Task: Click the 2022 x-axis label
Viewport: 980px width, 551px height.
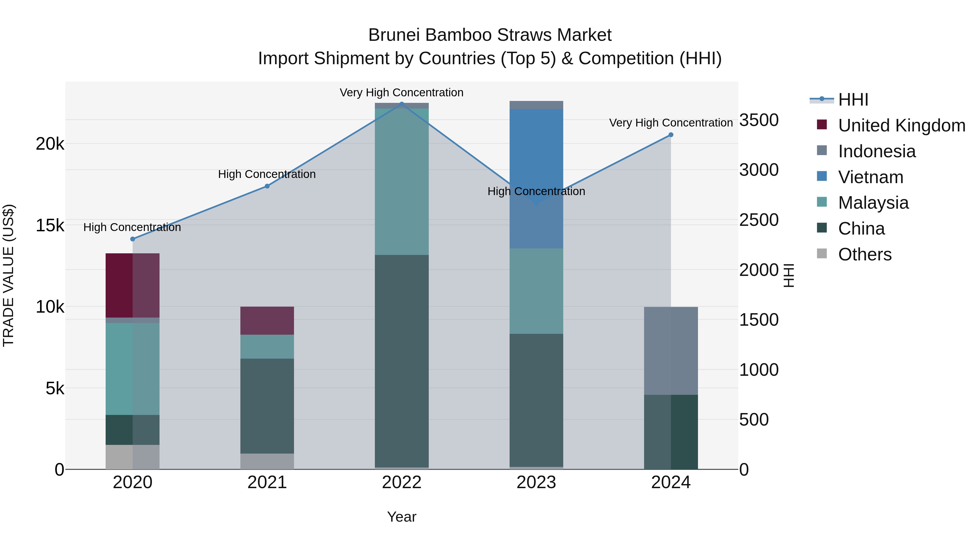Action: point(402,482)
